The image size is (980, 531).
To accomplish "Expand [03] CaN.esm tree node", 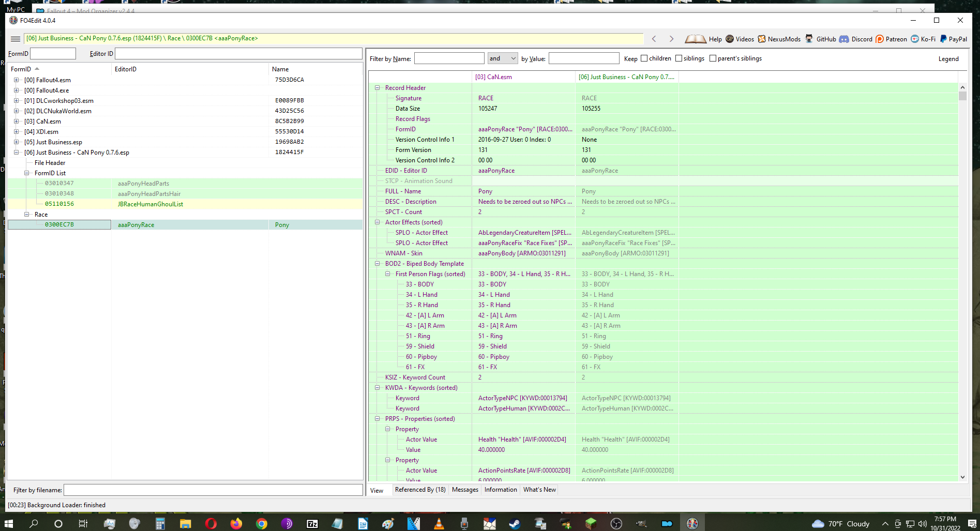I will click(16, 122).
